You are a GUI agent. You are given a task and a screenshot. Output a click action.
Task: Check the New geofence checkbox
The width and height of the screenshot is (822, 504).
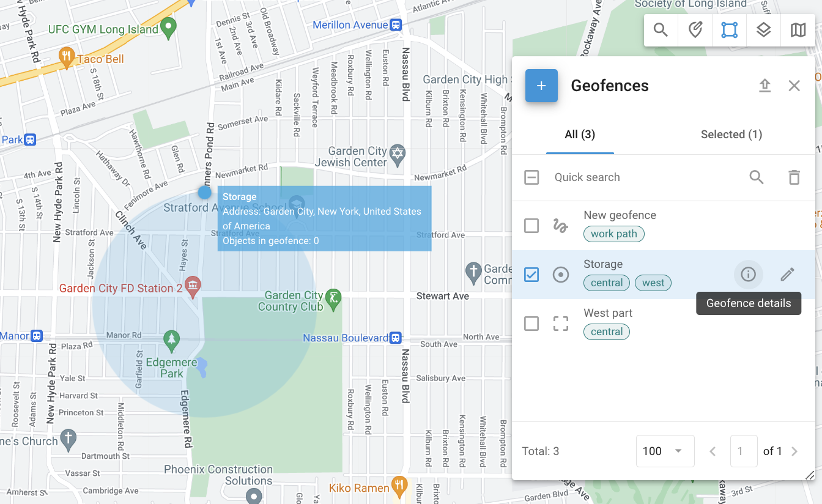[x=531, y=226]
